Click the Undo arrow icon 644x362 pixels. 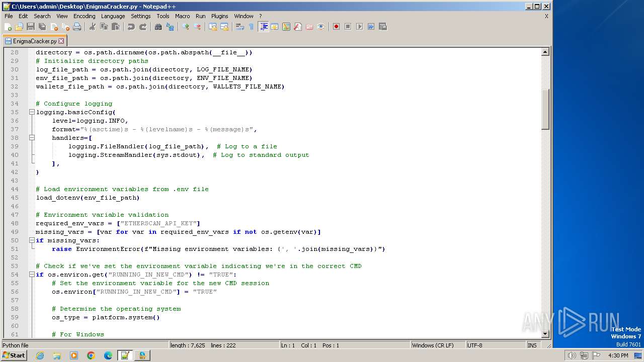coord(131,27)
